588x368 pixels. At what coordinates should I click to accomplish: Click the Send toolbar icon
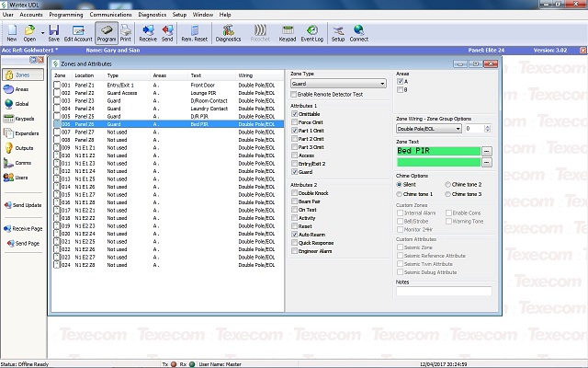[166, 34]
